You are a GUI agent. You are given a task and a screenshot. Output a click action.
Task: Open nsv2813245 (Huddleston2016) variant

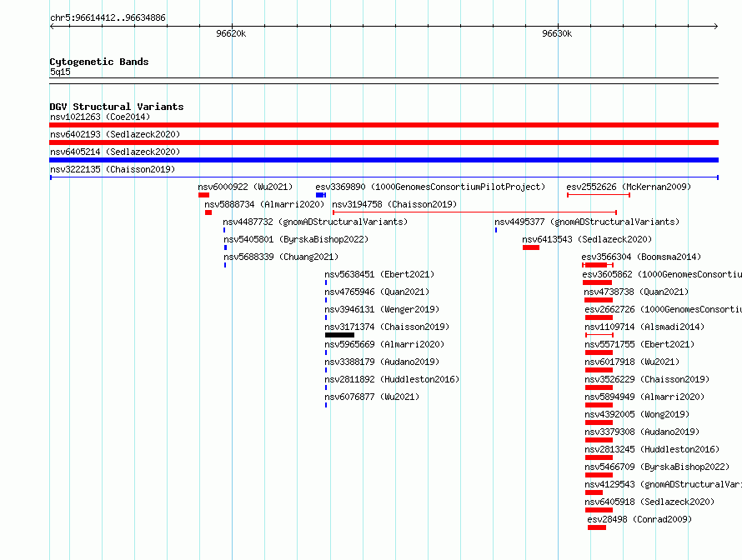coord(652,449)
